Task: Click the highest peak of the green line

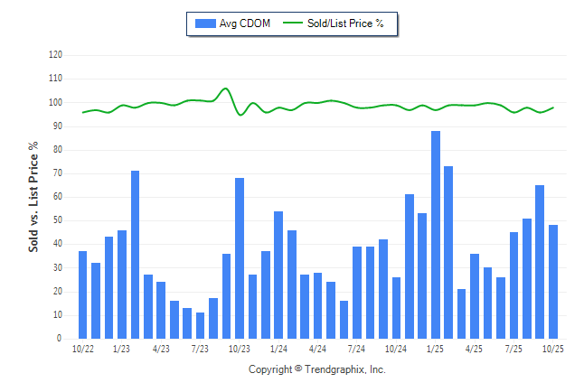Action: (x=225, y=89)
